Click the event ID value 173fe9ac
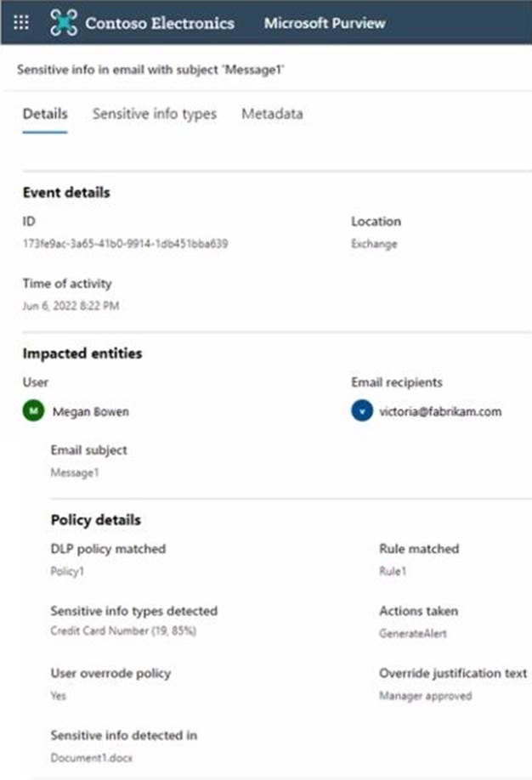 pos(126,244)
